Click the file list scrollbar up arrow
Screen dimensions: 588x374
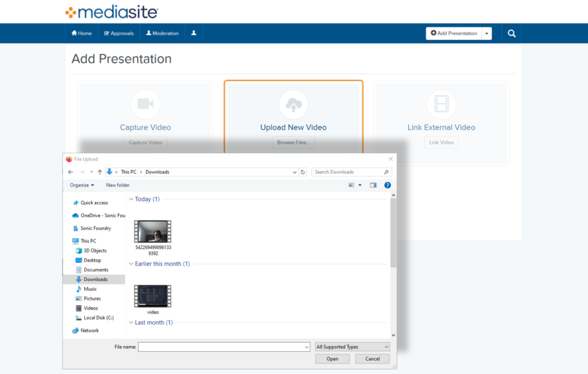[x=393, y=195]
